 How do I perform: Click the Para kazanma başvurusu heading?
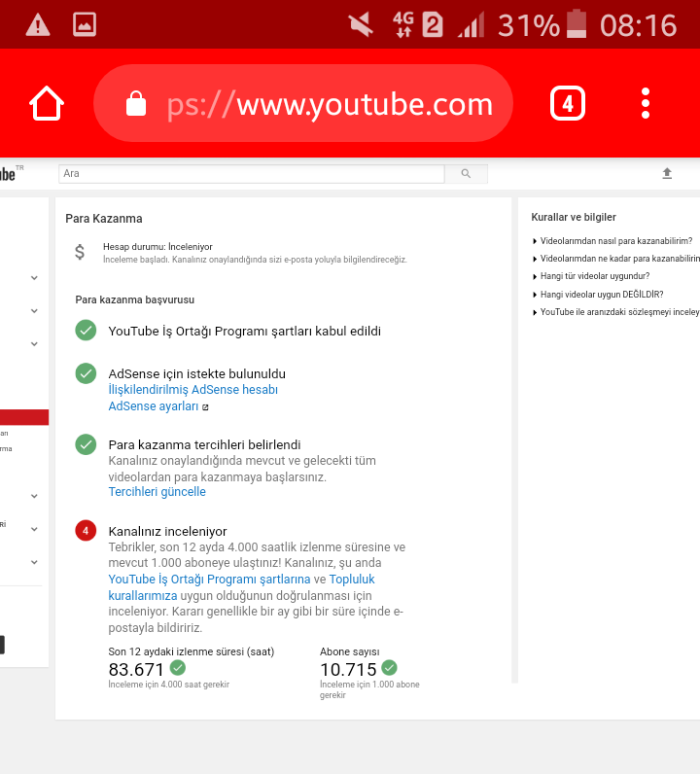click(135, 299)
